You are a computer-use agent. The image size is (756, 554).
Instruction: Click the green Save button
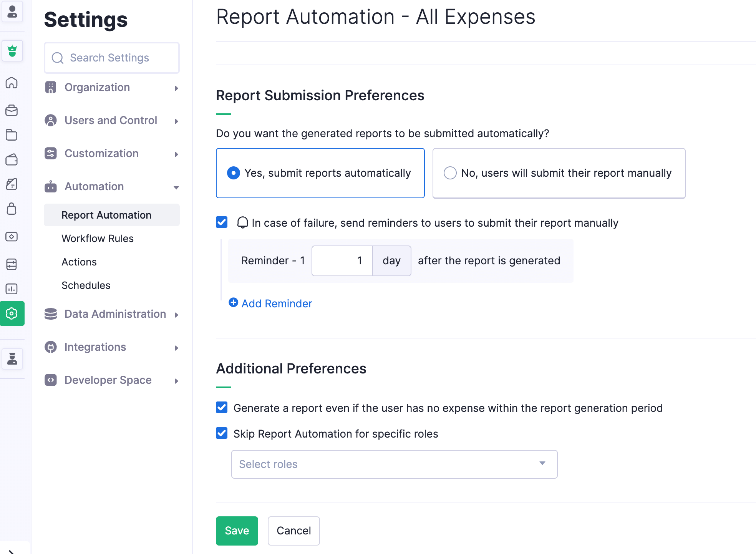pyautogui.click(x=237, y=531)
